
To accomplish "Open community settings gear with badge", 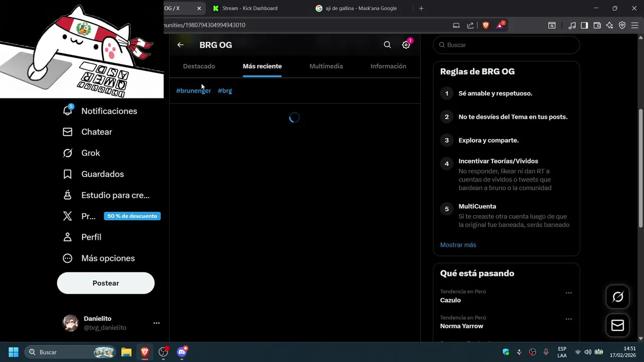I will (406, 45).
